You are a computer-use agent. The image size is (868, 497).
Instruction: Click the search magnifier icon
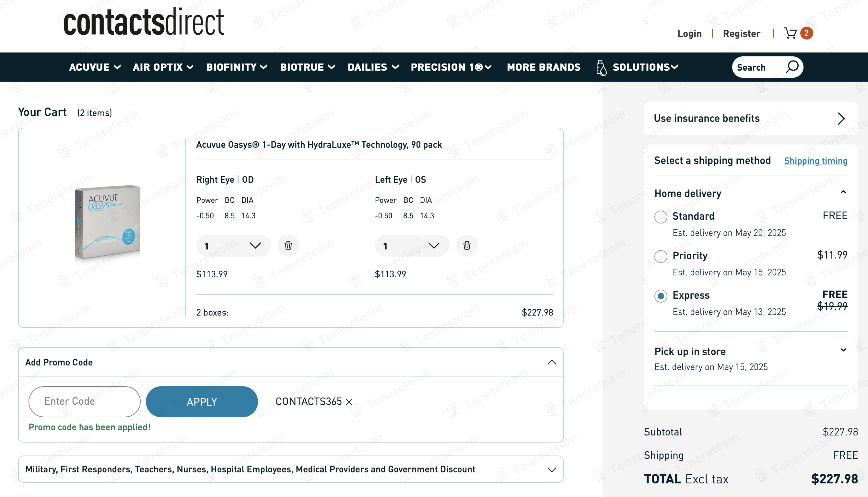[792, 67]
